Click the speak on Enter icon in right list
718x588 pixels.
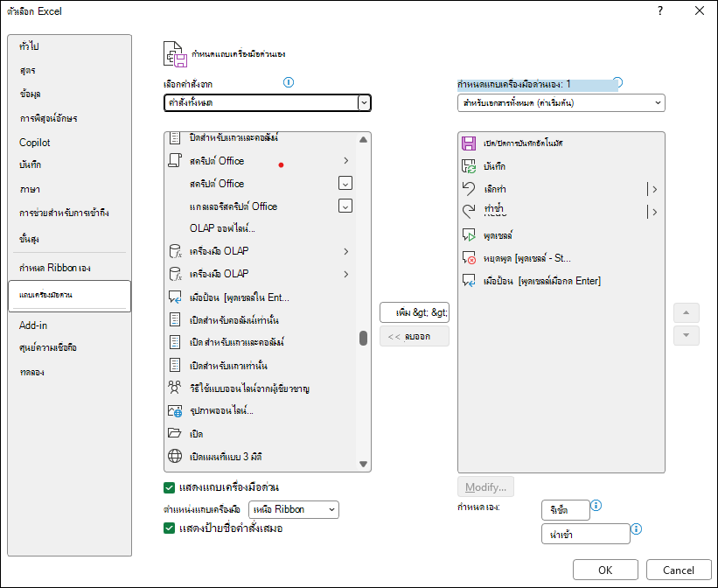click(469, 281)
